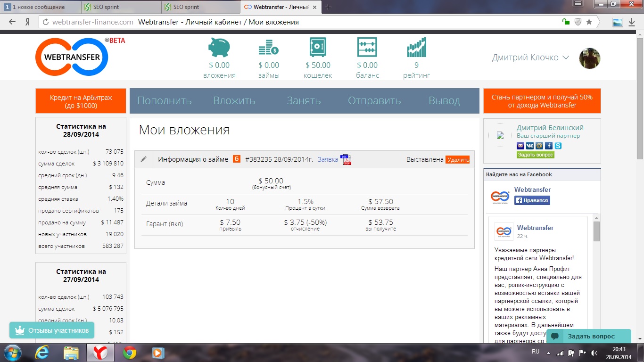This screenshot has width=644, height=362.
Task: Click Стань партнером orange banner
Action: pos(542,101)
